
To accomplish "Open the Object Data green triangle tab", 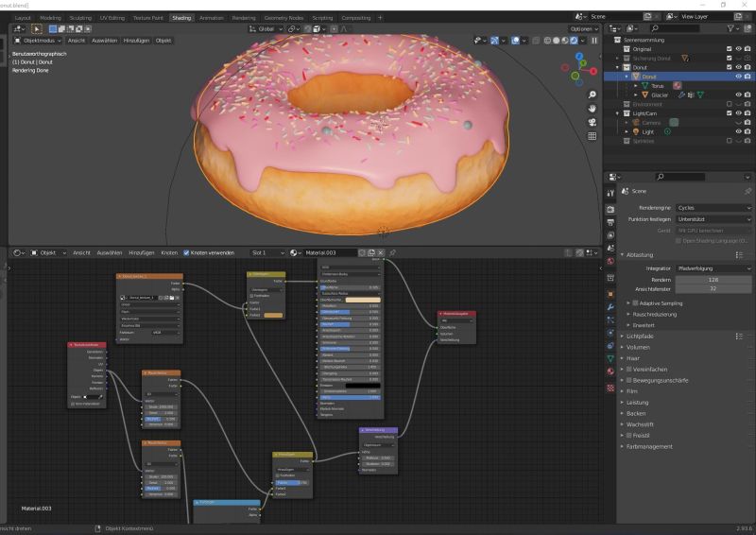I will pos(610,358).
